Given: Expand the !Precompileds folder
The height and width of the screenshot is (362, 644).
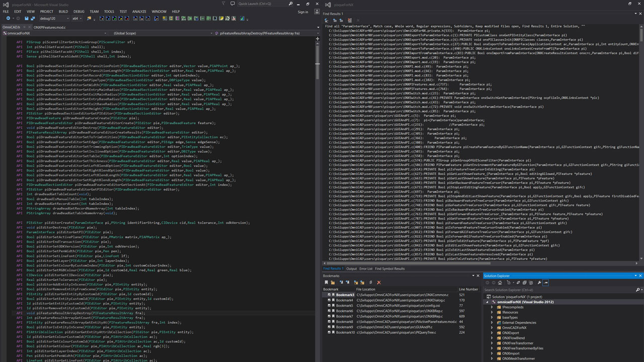Looking at the screenshot, I should (x=492, y=307).
